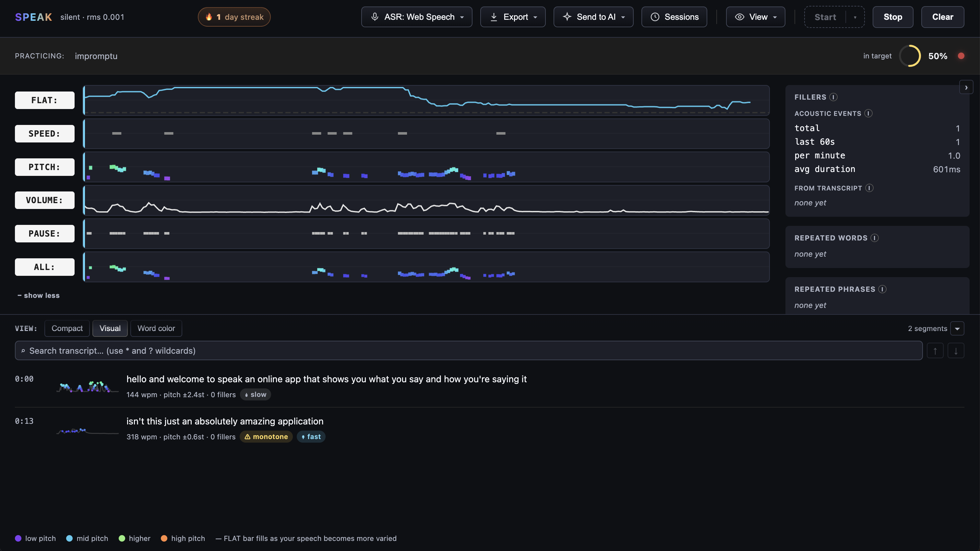This screenshot has height=551, width=980.
Task: Toggle the FLAT chart row
Action: tap(44, 100)
